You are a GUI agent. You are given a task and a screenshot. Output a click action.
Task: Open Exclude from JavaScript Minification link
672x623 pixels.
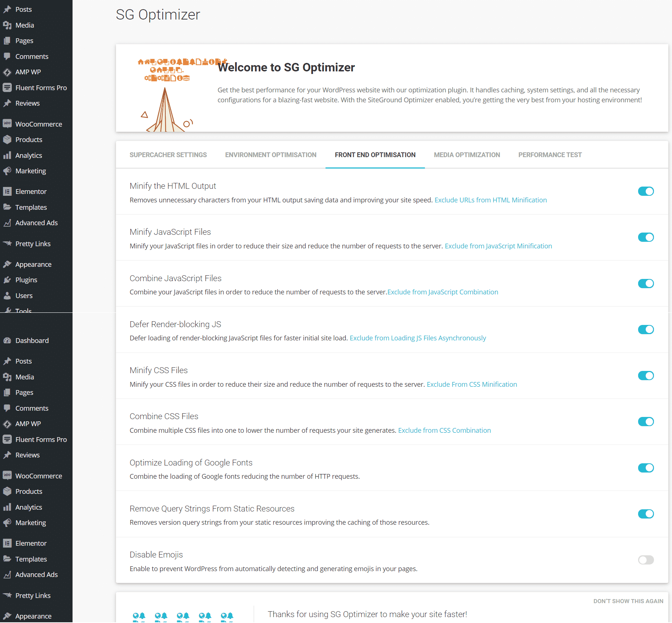(x=498, y=246)
